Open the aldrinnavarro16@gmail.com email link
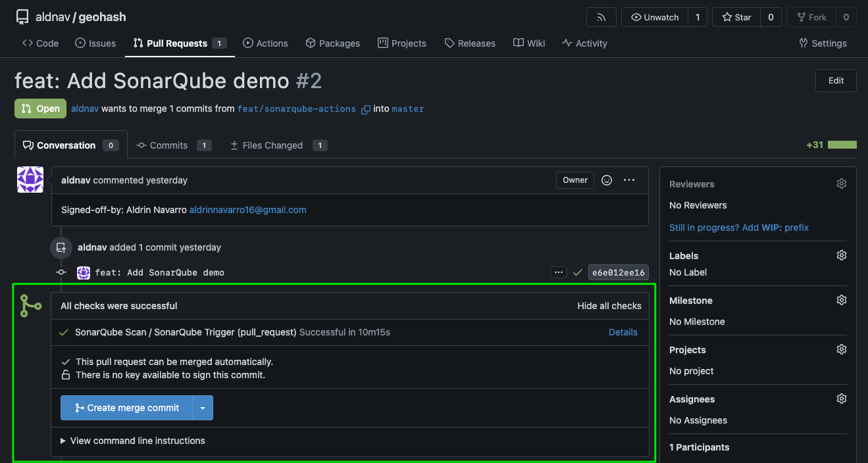Viewport: 868px width, 463px height. coord(248,210)
